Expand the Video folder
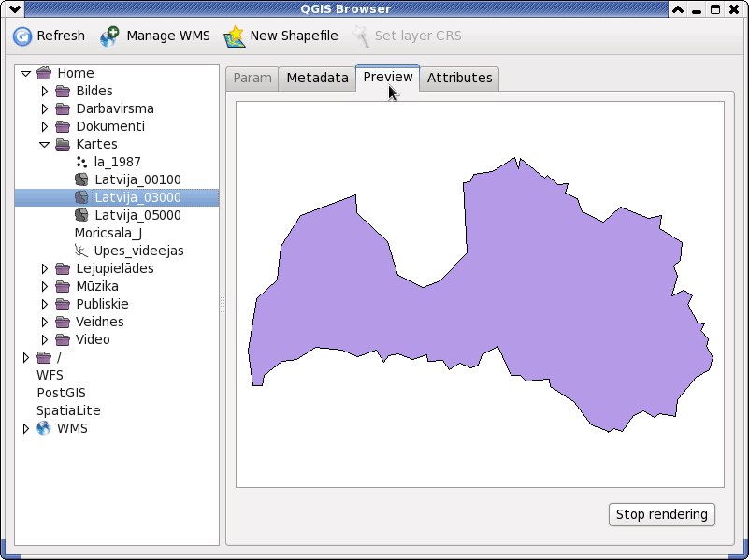749x560 pixels. tap(45, 339)
